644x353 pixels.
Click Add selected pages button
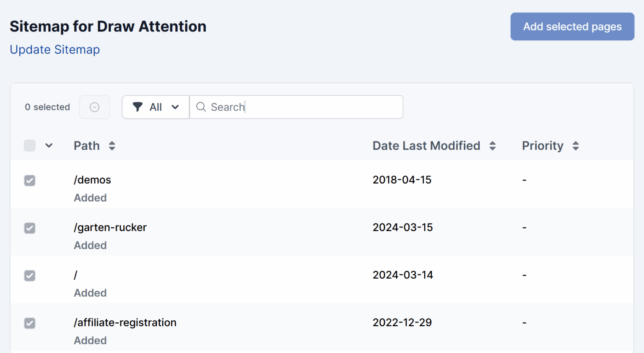[572, 26]
